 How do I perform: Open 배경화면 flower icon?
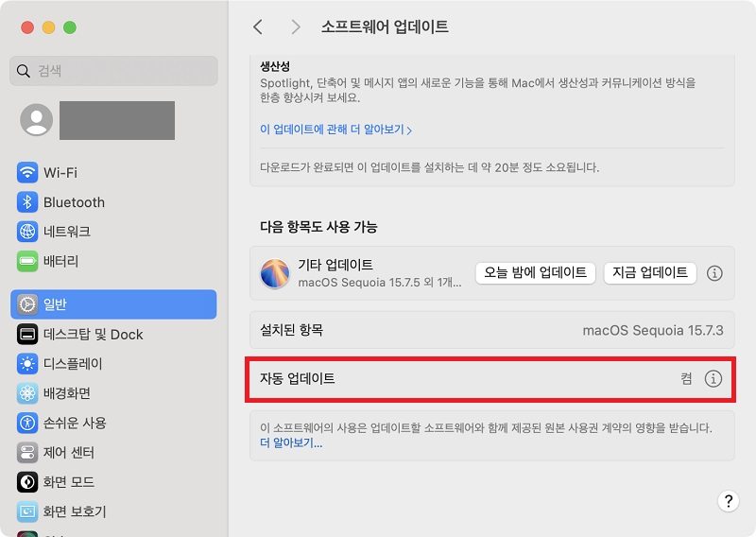pos(27,393)
